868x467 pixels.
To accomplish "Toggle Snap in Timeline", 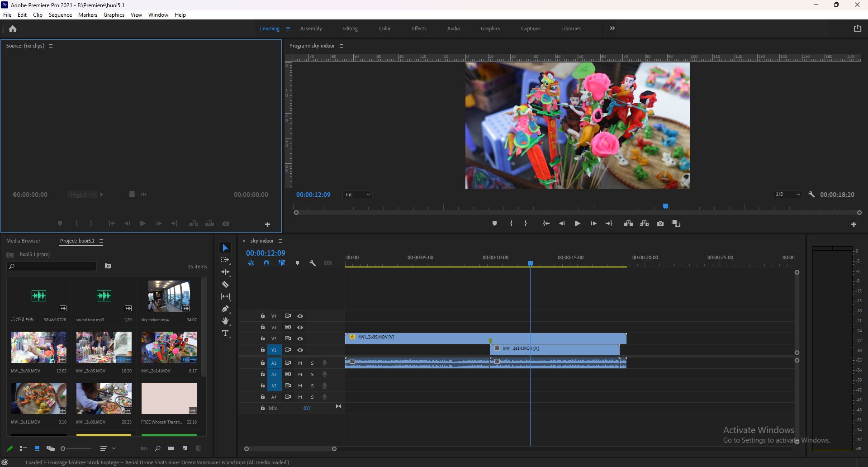I will [266, 263].
